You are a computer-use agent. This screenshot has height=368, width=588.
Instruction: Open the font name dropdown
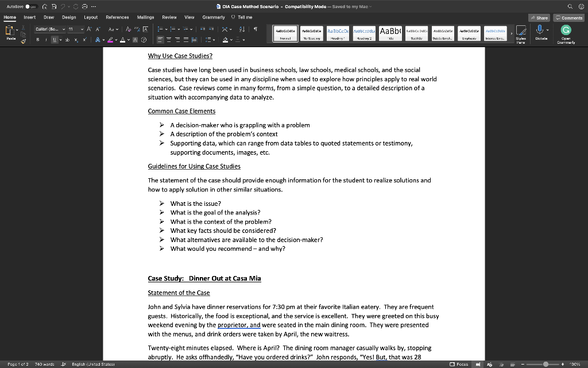coord(63,29)
